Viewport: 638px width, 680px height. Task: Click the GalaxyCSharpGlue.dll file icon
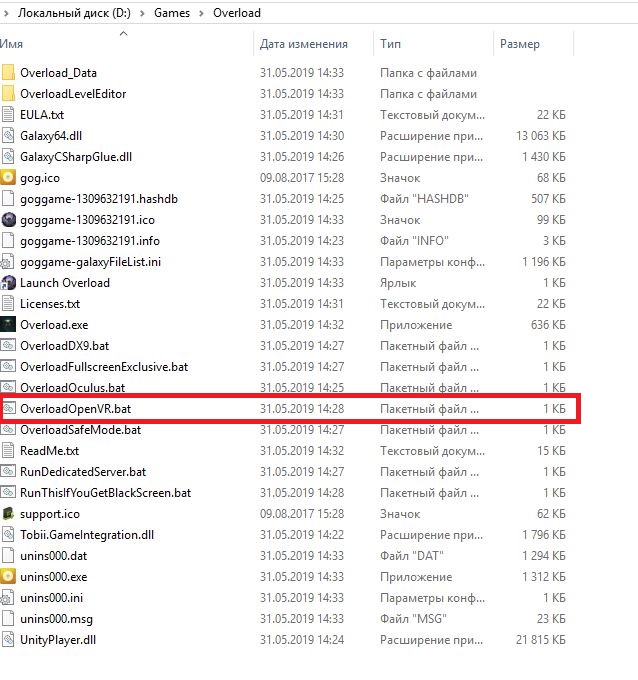8,157
